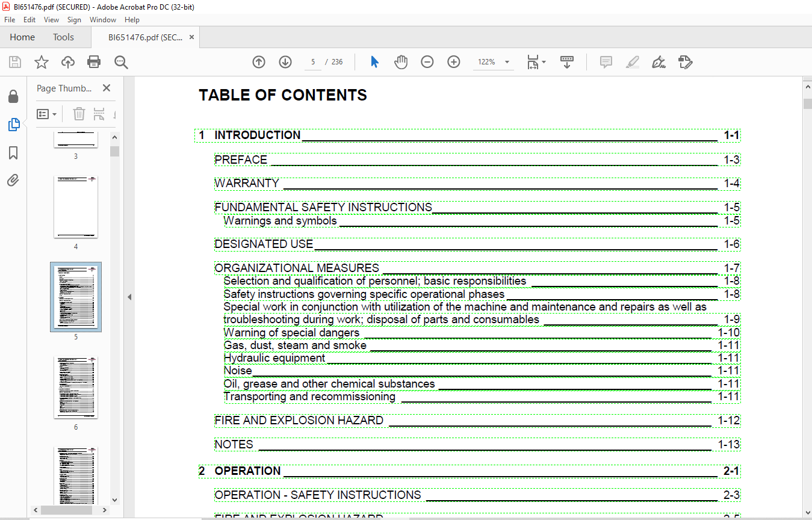Click the Save file icon
This screenshot has width=812, height=520.
coord(15,62)
